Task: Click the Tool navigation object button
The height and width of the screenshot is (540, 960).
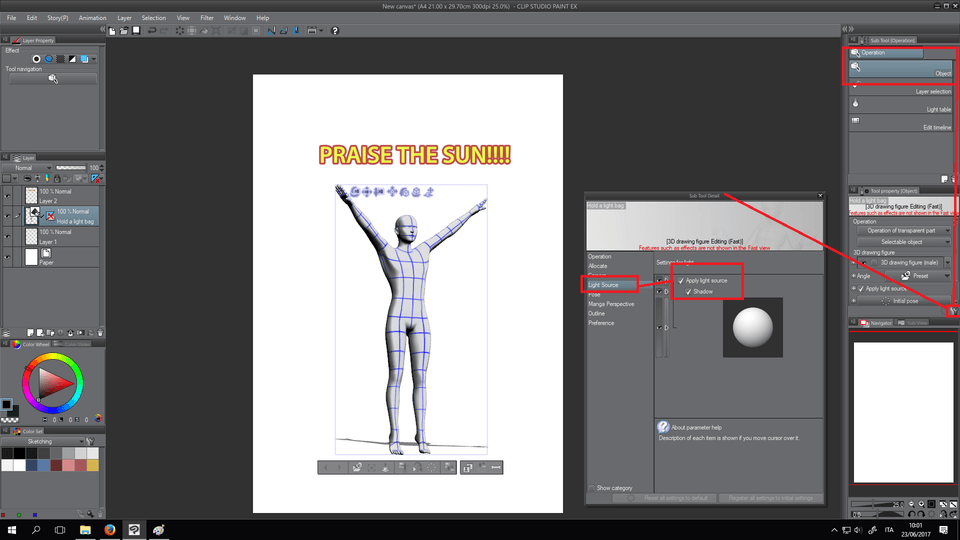Action: click(x=53, y=79)
